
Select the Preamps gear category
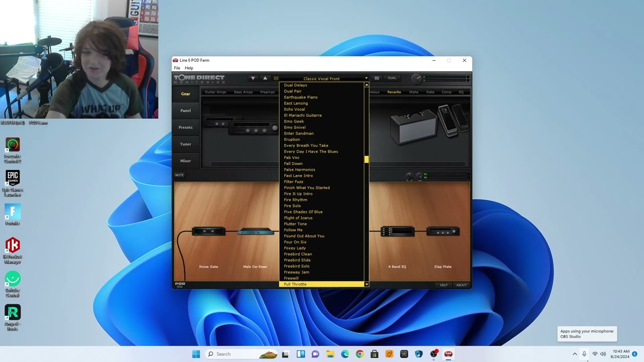[x=268, y=92]
